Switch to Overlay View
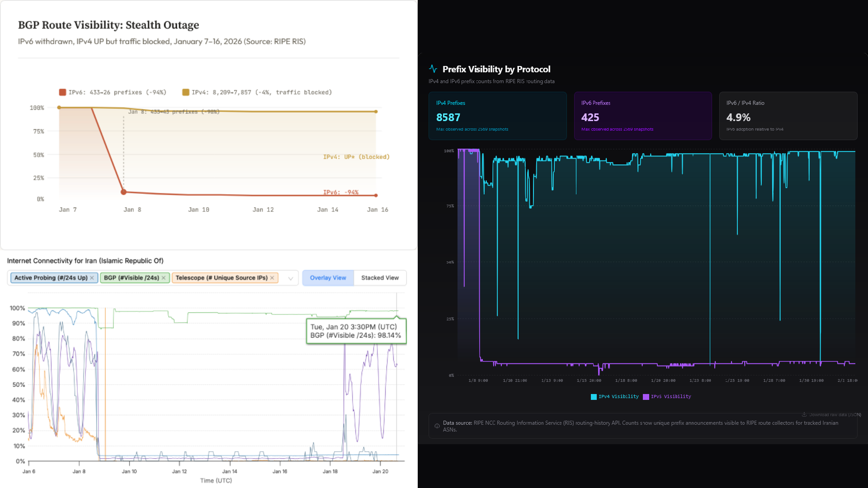Image resolution: width=868 pixels, height=488 pixels. [x=328, y=278]
